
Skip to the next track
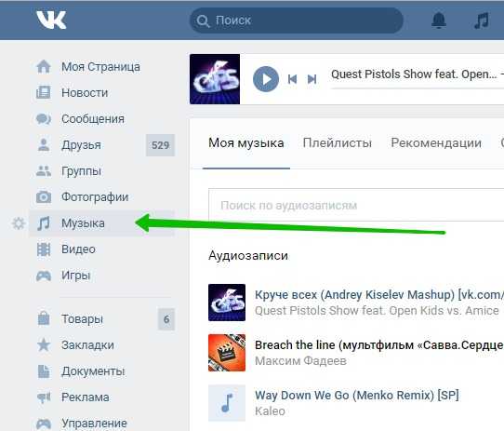pyautogui.click(x=312, y=79)
